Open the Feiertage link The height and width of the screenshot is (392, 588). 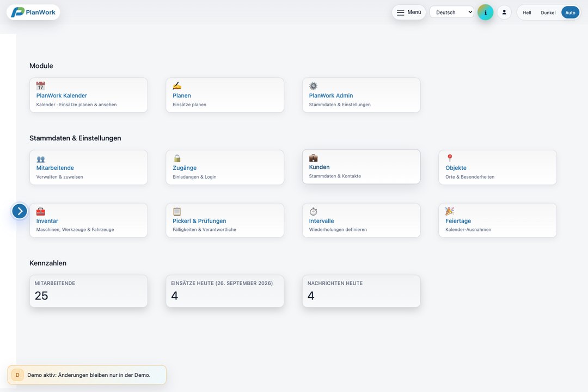(458, 221)
